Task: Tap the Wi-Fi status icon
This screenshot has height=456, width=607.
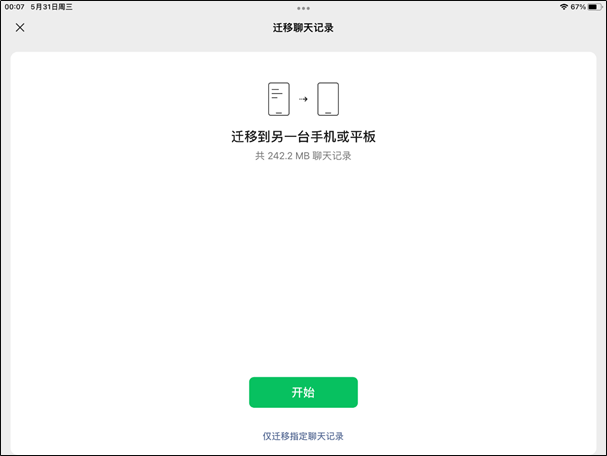Action: (564, 7)
